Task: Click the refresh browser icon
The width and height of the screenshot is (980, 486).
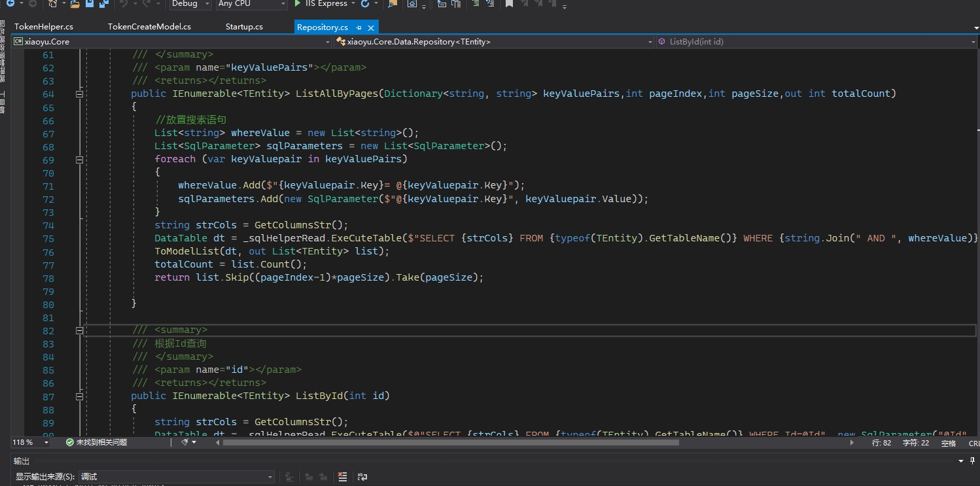Action: click(365, 4)
